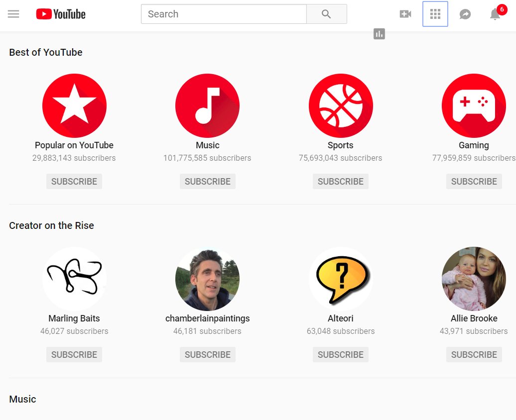Open the Gaming controller channel icon
The image size is (516, 420).
point(474,105)
